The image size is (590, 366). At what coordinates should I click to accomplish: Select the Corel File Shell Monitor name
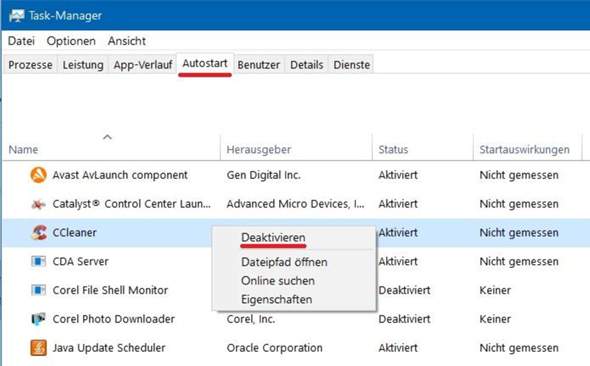[110, 290]
